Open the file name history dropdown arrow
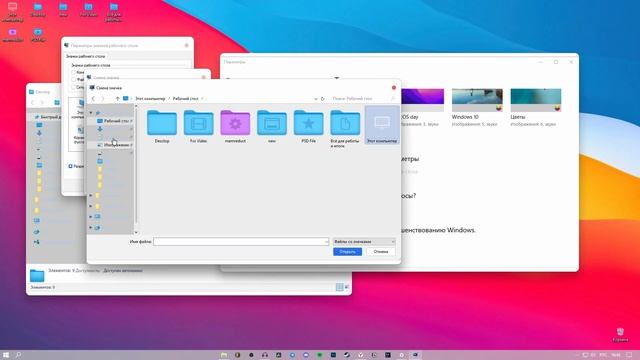This screenshot has height=360, width=640. point(326,242)
